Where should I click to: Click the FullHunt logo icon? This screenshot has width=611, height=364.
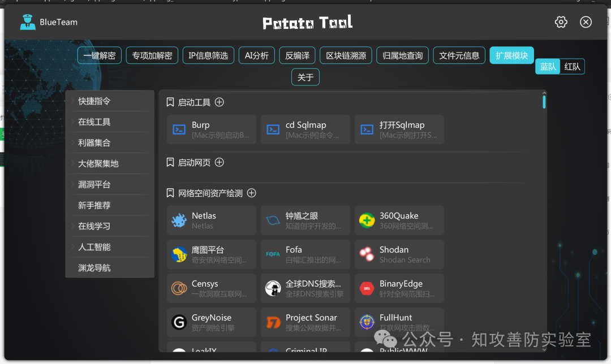point(367,322)
